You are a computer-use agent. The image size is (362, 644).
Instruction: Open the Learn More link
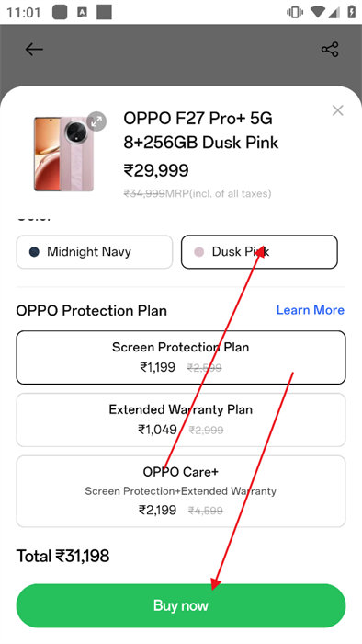311,310
